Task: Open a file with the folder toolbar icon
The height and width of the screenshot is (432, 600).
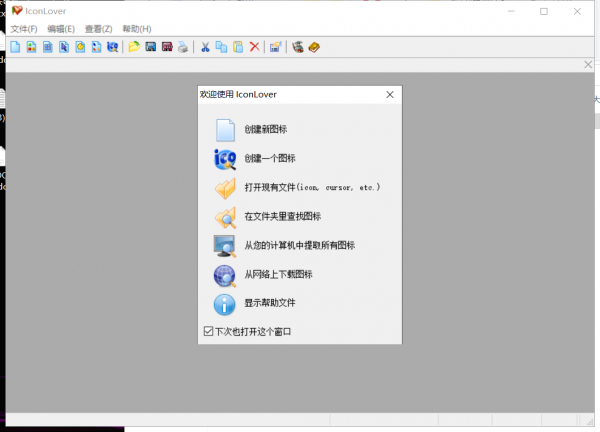Action: (134, 47)
